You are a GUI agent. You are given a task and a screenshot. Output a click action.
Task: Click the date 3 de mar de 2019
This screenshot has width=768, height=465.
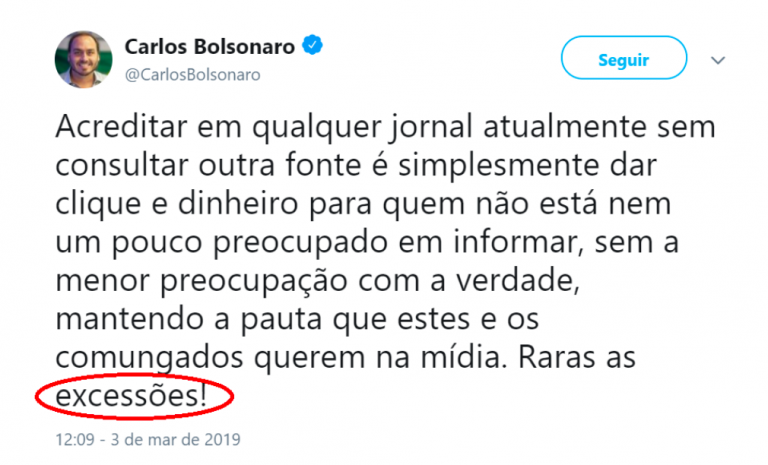[x=178, y=439]
